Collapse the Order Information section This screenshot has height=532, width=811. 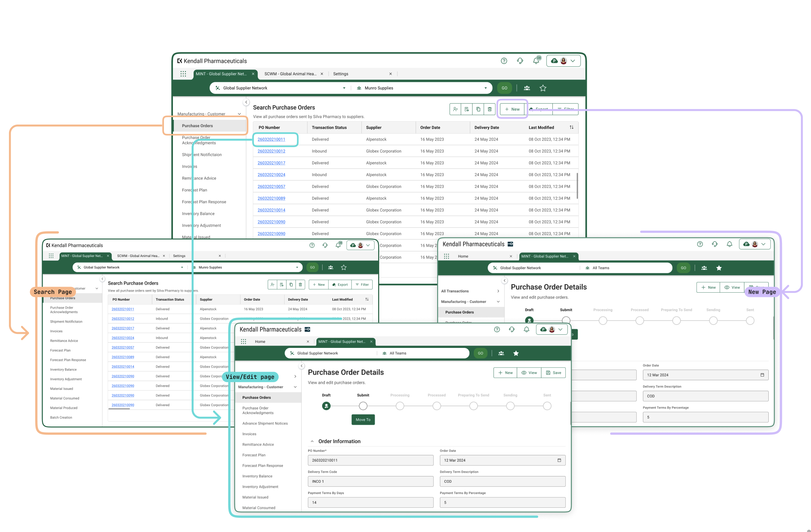click(312, 441)
